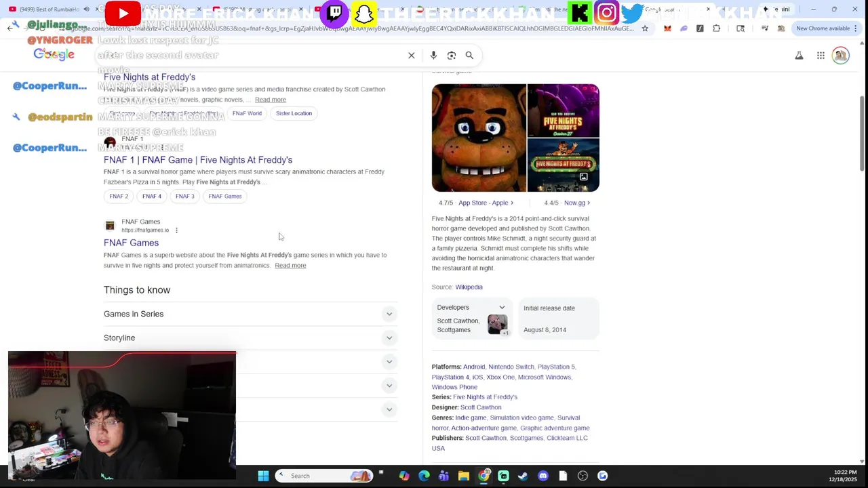868x488 pixels.
Task: Click the Windows Phone platform link
Action: click(454, 387)
